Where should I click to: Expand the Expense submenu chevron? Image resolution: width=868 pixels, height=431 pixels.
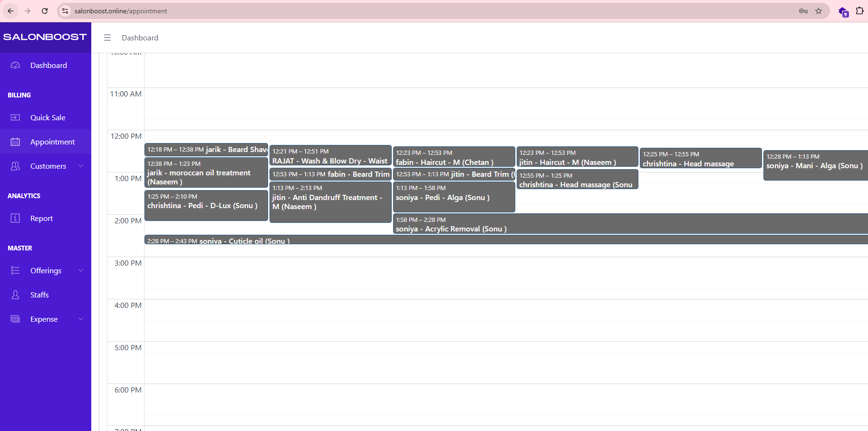[81, 319]
